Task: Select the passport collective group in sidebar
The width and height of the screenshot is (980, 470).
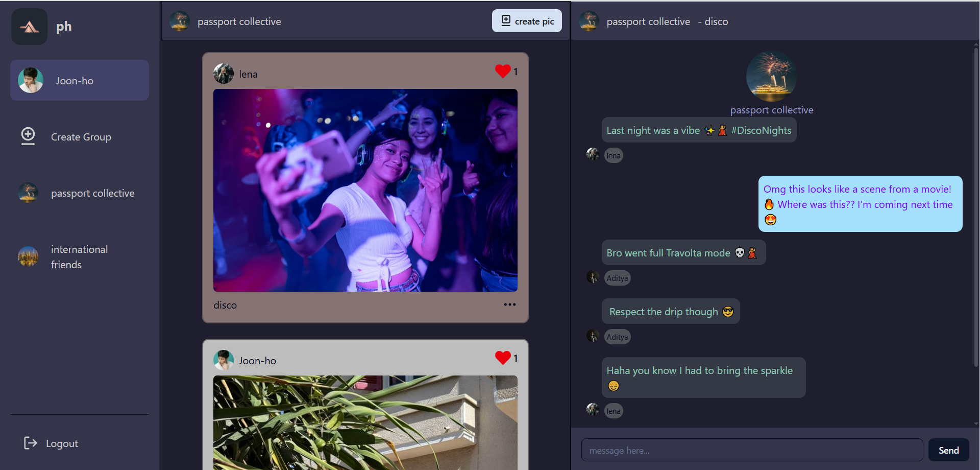Action: click(80, 193)
